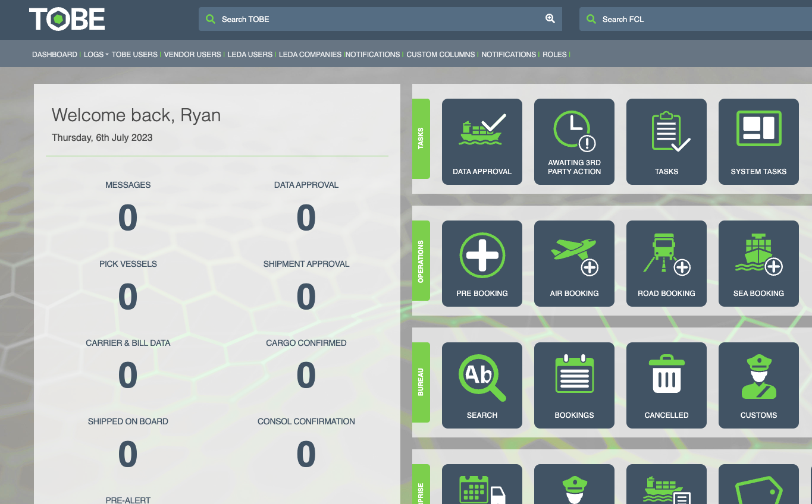Open the System Tasks tile
The width and height of the screenshot is (812, 504).
pos(758,141)
